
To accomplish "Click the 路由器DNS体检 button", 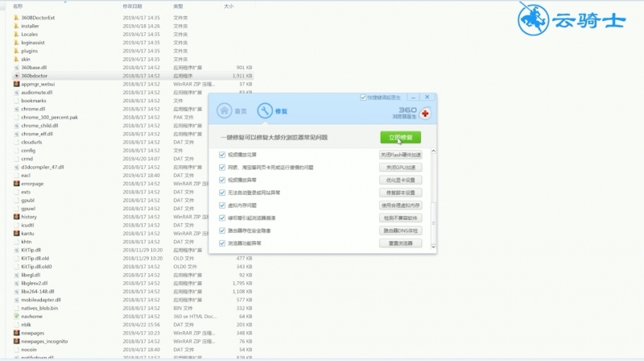I will coord(400,230).
